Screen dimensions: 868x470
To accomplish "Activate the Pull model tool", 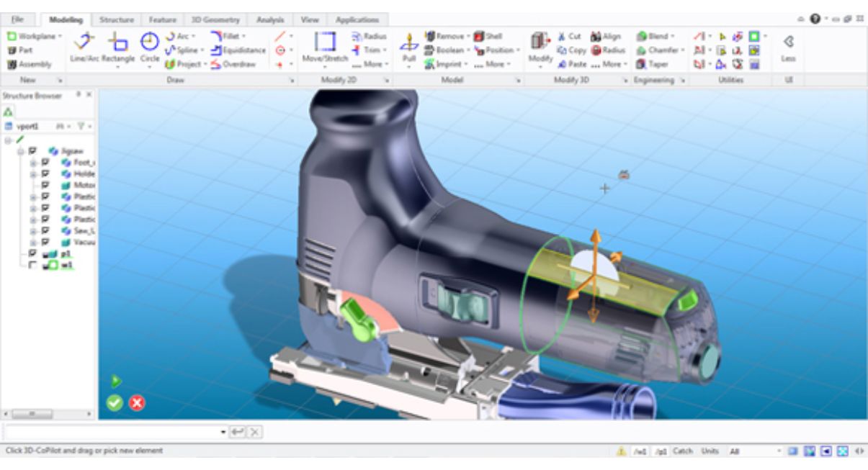I will 409,48.
